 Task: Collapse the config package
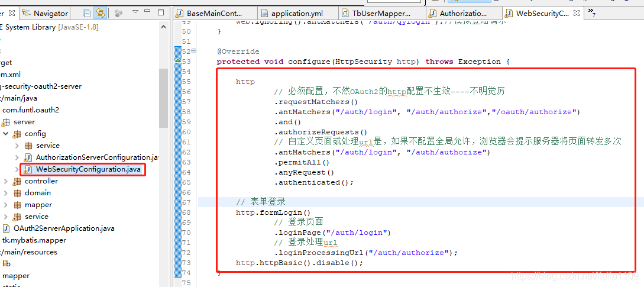(x=6, y=134)
